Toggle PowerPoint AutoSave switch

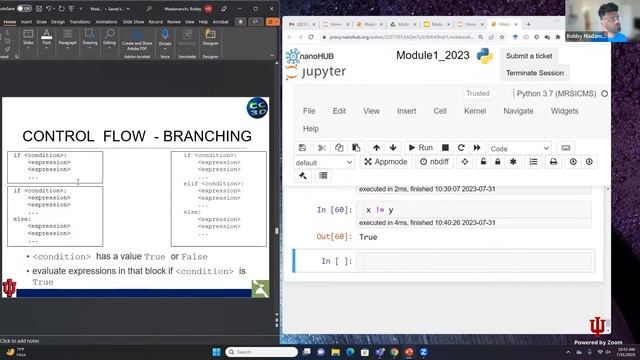click(x=24, y=8)
